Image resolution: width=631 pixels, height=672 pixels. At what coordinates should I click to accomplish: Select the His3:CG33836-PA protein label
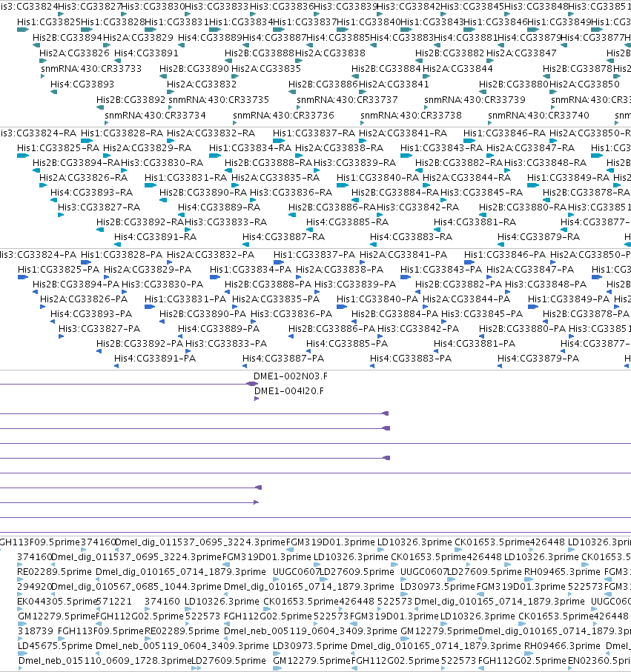point(291,313)
